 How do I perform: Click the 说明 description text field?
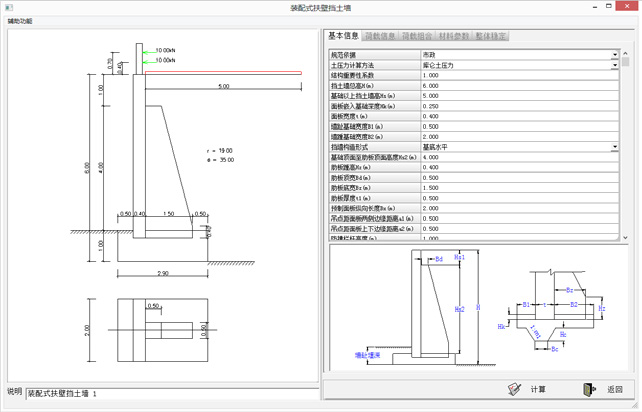coord(170,393)
